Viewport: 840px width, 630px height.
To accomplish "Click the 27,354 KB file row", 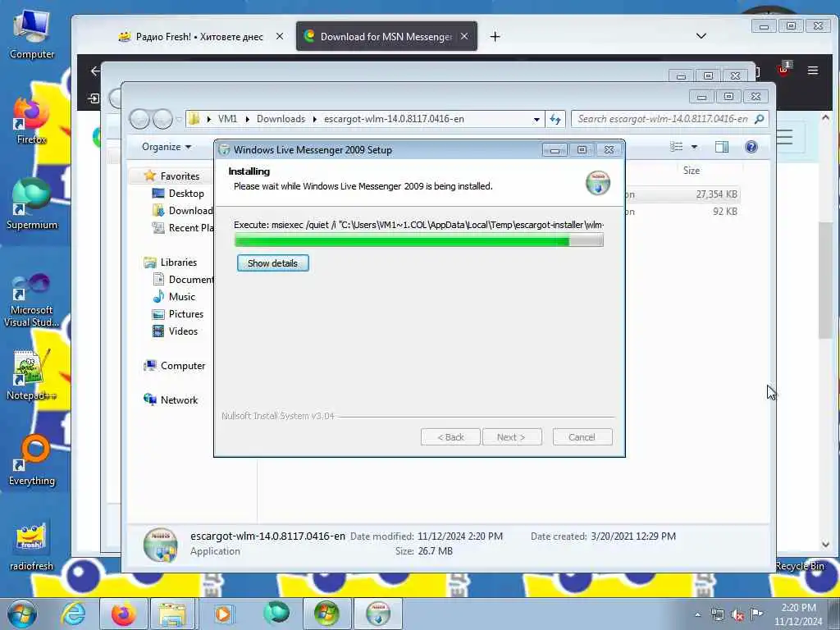I will 684,194.
